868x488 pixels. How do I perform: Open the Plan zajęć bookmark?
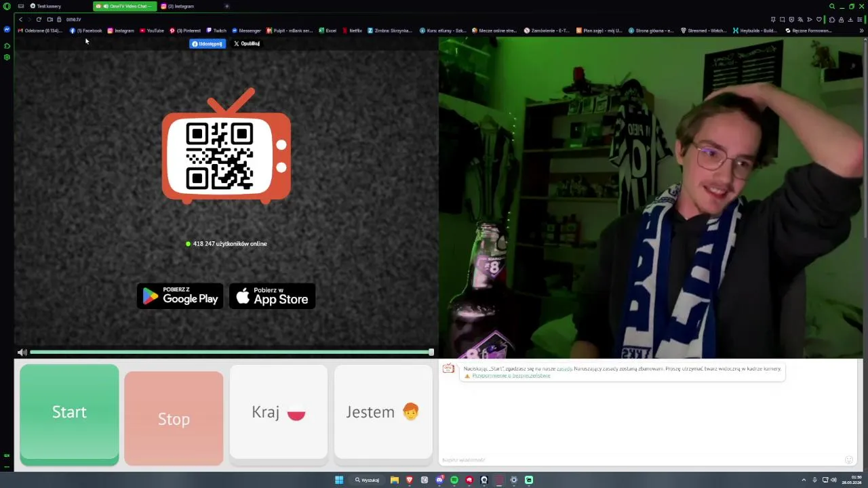(x=599, y=30)
